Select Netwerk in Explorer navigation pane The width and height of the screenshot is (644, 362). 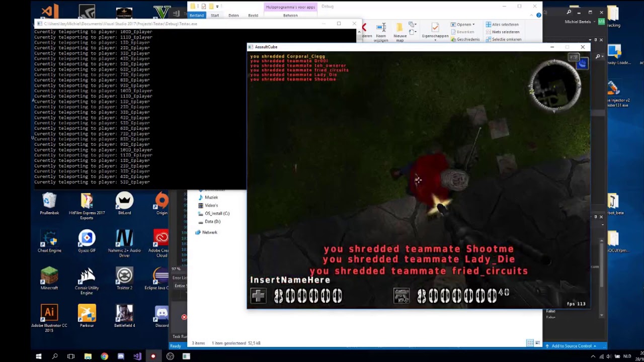pyautogui.click(x=206, y=232)
